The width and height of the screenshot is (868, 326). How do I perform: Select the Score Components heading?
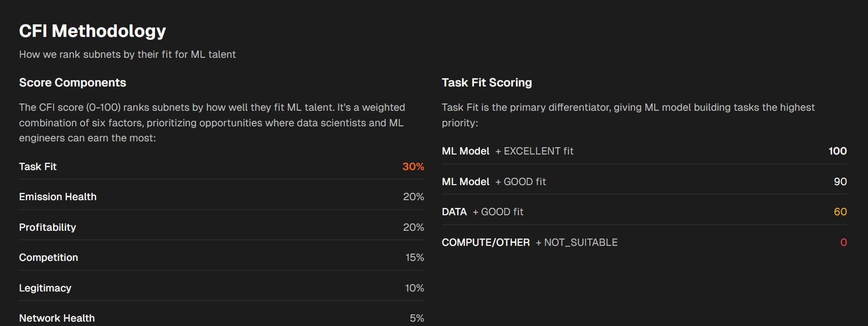(72, 83)
